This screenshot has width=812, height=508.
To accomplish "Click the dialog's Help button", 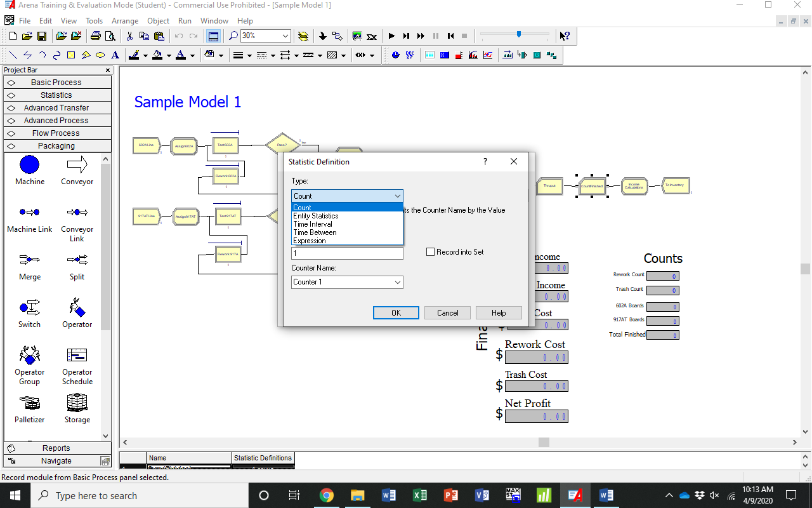I will click(499, 312).
